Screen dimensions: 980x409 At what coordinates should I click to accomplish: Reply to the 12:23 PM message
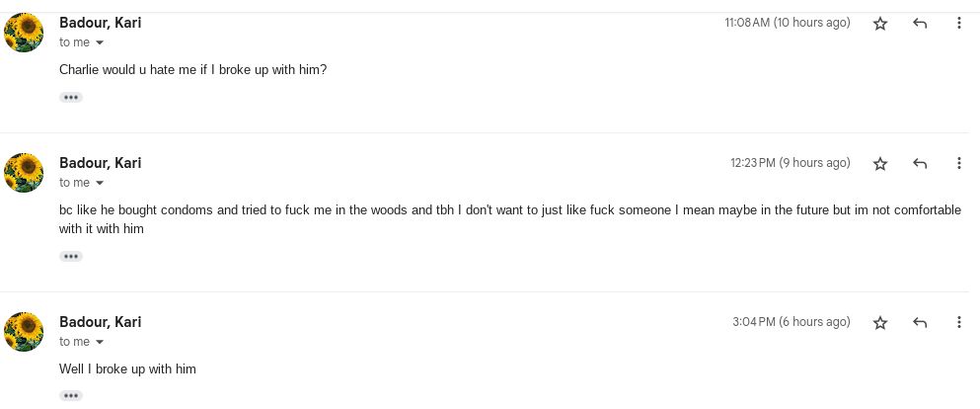click(x=920, y=163)
